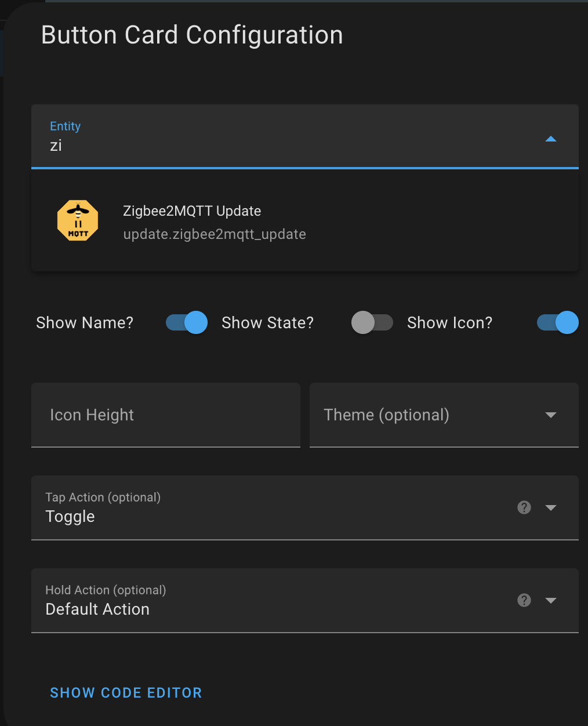Image resolution: width=588 pixels, height=726 pixels.
Task: Click the Toggle value under Tap Action
Action: [x=70, y=516]
